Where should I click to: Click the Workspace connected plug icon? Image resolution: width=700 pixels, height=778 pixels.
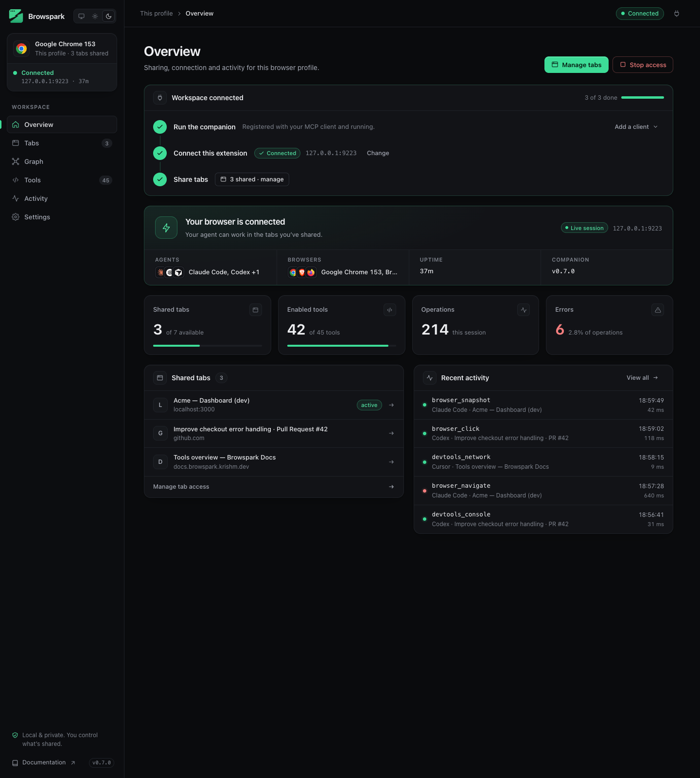pyautogui.click(x=160, y=98)
